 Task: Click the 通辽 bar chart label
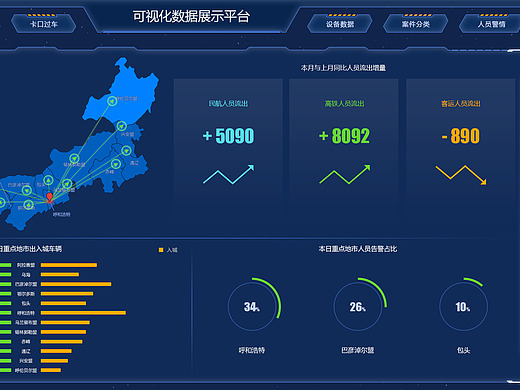(x=26, y=351)
